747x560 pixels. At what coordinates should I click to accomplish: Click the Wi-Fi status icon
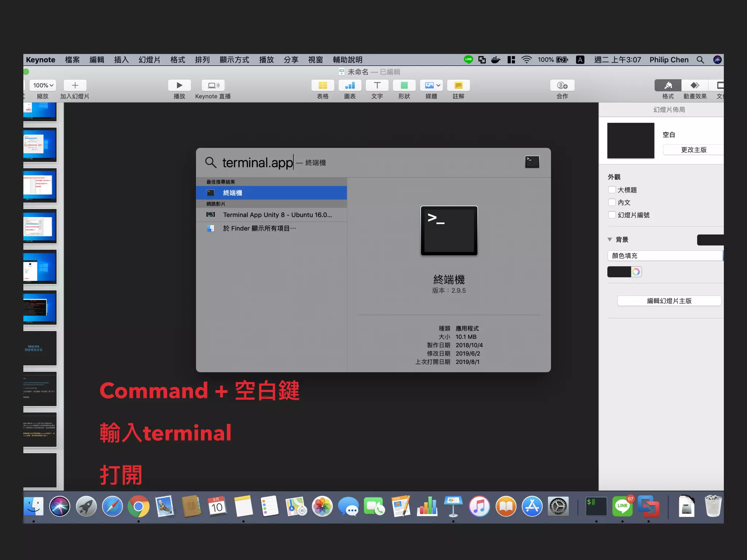pyautogui.click(x=526, y=60)
